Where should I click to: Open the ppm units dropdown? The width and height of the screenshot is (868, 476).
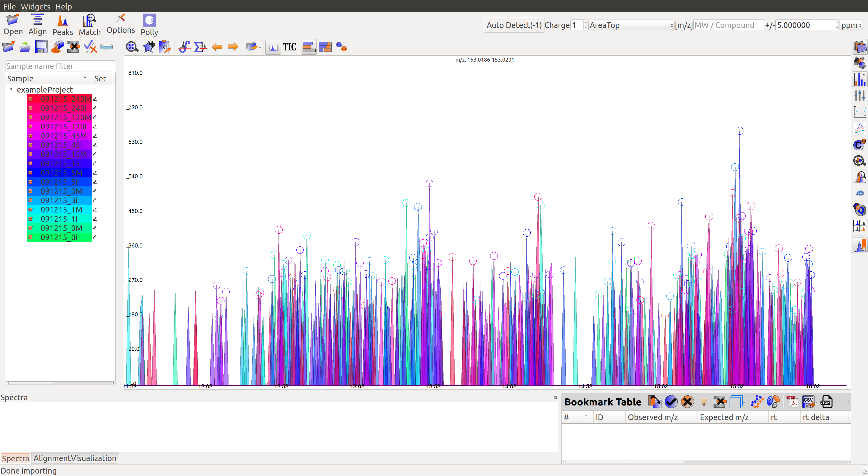tap(851, 25)
